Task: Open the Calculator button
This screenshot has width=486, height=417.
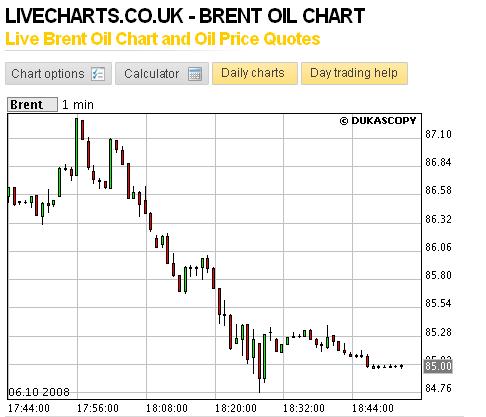Action: [x=162, y=73]
